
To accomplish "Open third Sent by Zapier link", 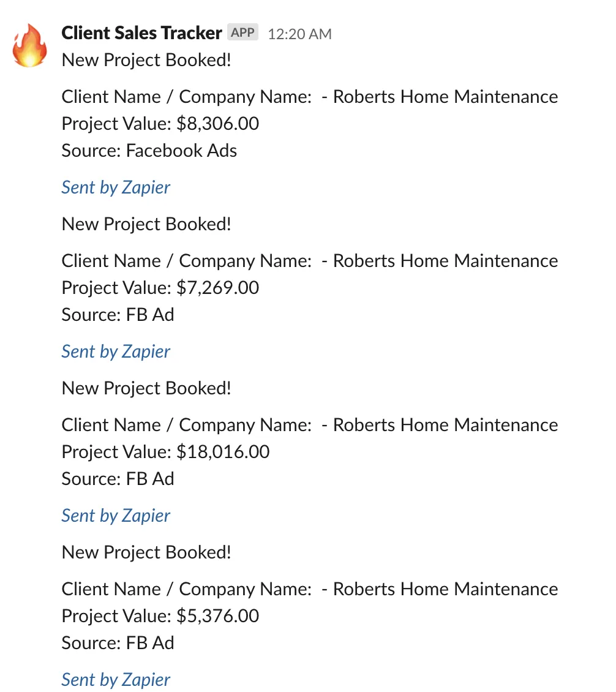I will pos(116,516).
